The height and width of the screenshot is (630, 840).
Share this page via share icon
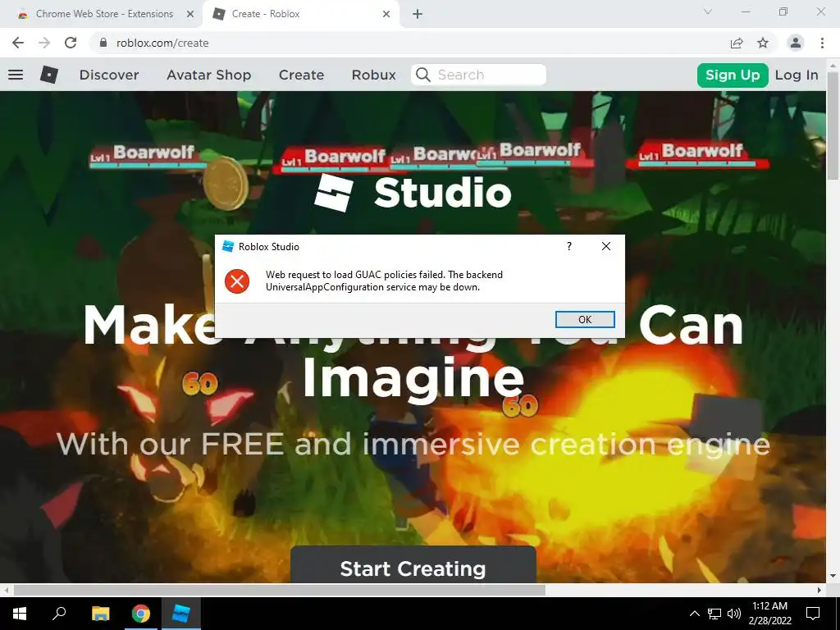coord(737,43)
